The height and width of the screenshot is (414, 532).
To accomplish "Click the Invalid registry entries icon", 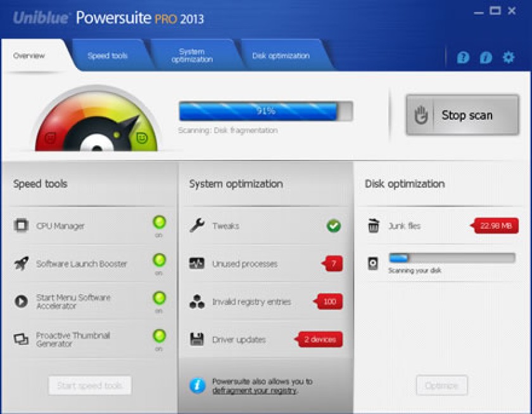I will coord(197,302).
